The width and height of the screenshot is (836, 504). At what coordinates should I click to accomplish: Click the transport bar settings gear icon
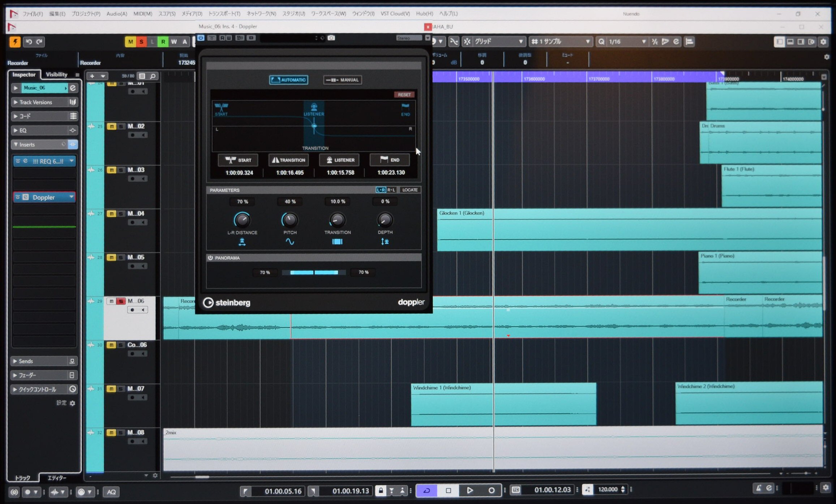coord(826,488)
